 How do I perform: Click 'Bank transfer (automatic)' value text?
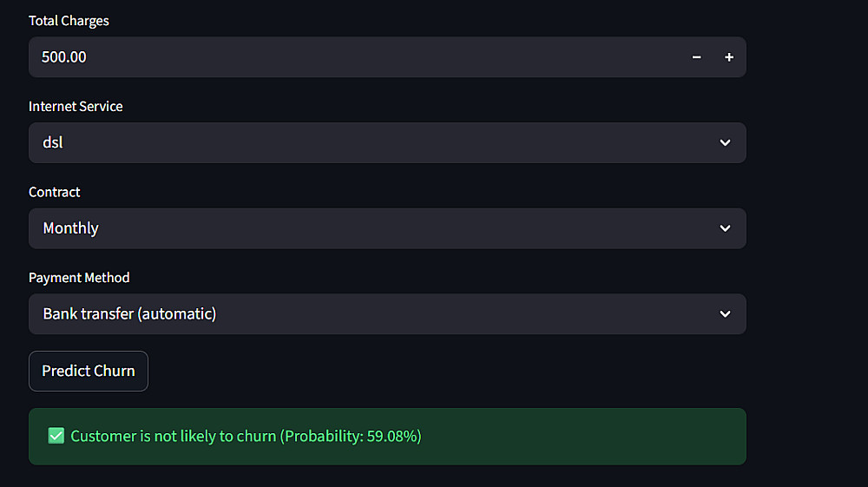click(x=129, y=314)
